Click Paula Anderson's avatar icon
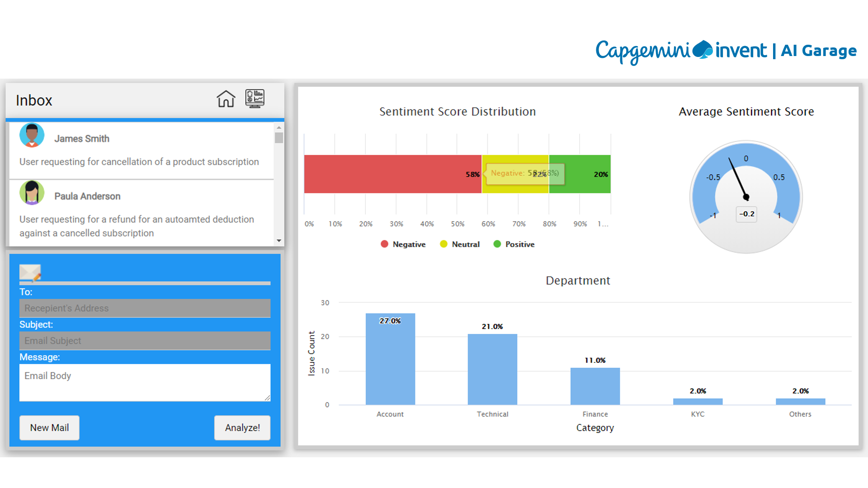This screenshot has width=868, height=488. click(32, 193)
